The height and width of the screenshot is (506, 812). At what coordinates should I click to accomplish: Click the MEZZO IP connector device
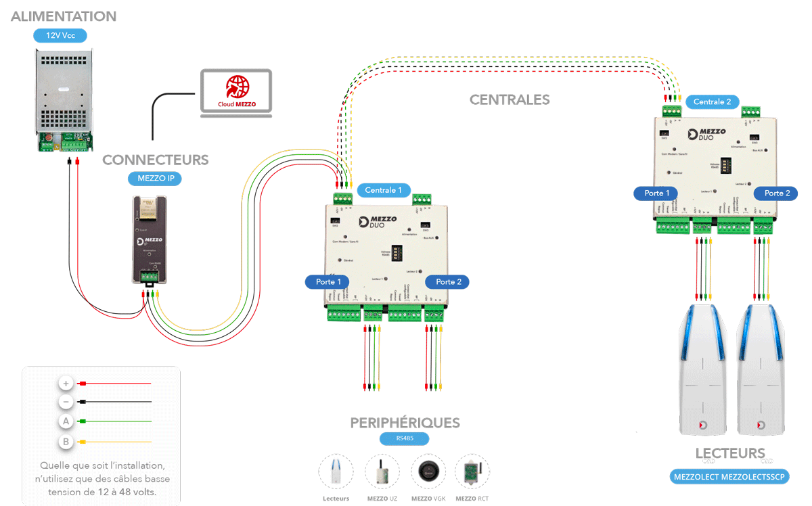pos(149,240)
